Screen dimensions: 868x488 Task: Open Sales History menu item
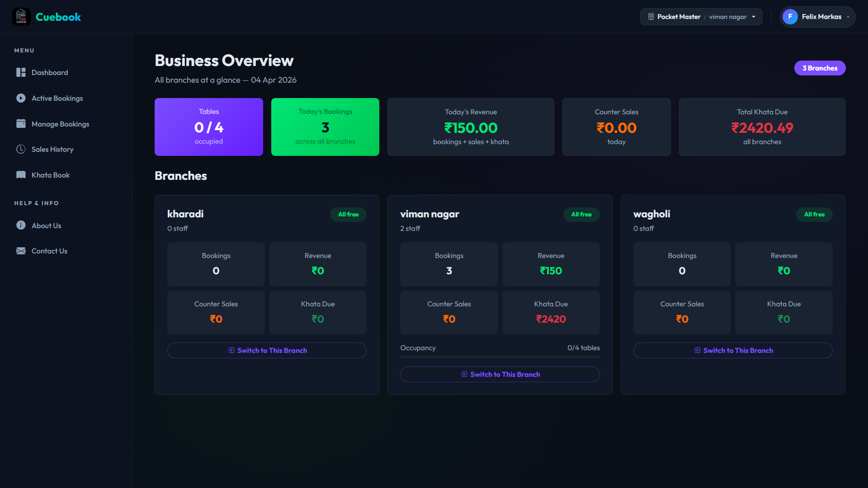tap(52, 149)
